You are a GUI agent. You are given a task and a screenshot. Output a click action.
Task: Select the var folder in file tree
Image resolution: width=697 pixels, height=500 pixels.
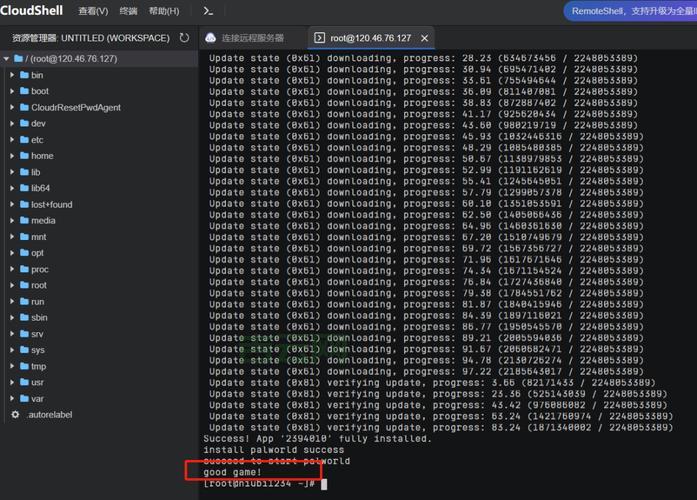[38, 398]
